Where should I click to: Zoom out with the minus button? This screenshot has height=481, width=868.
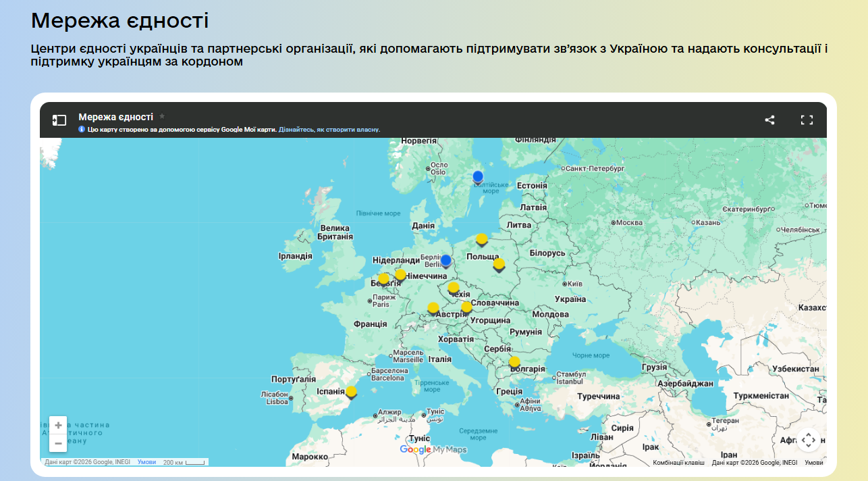click(x=58, y=443)
